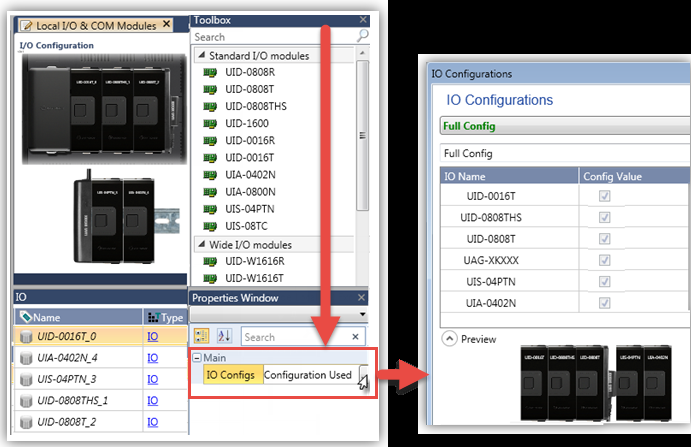Viewport: 691px width, 447px height.
Task: Click Configuration Used browse button
Action: click(364, 377)
